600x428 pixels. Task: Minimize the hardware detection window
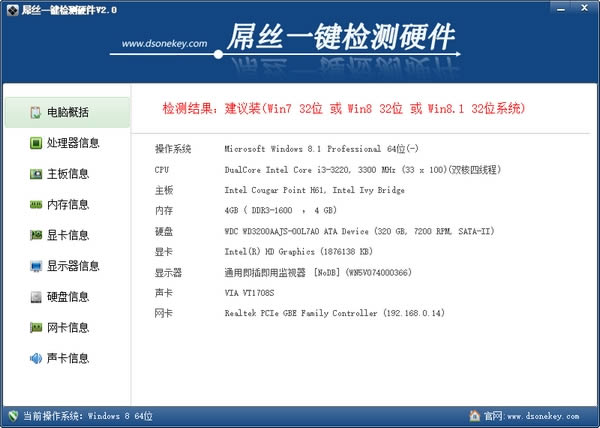561,8
